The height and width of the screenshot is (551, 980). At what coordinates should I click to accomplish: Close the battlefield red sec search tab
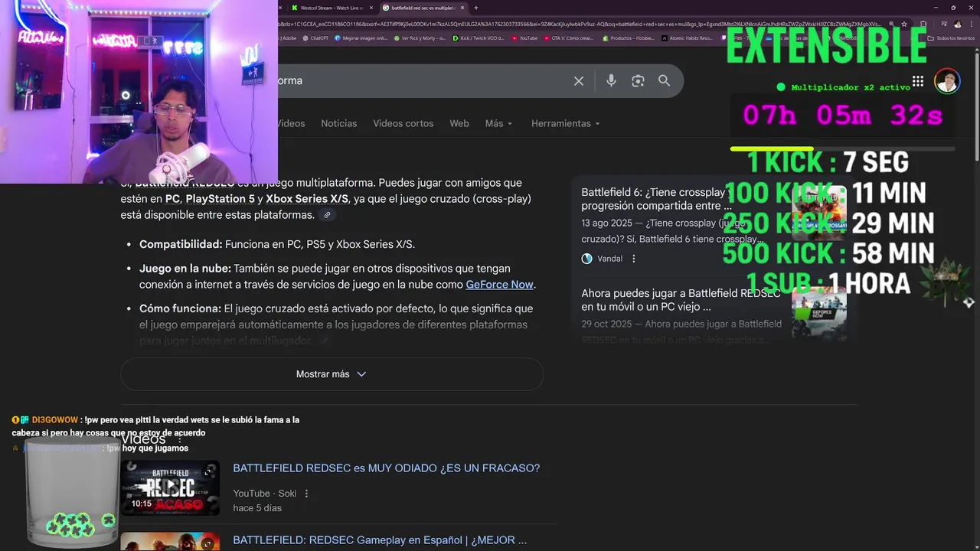462,8
